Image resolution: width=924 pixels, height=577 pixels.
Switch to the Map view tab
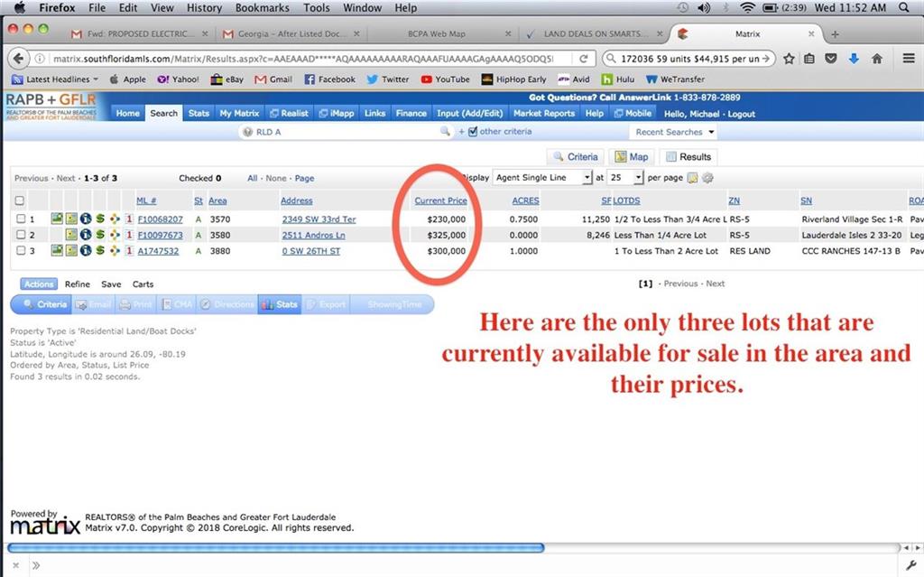(631, 156)
